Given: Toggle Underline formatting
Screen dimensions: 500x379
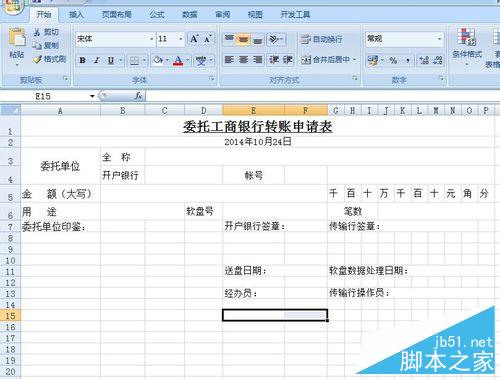Looking at the screenshot, I should [x=111, y=60].
